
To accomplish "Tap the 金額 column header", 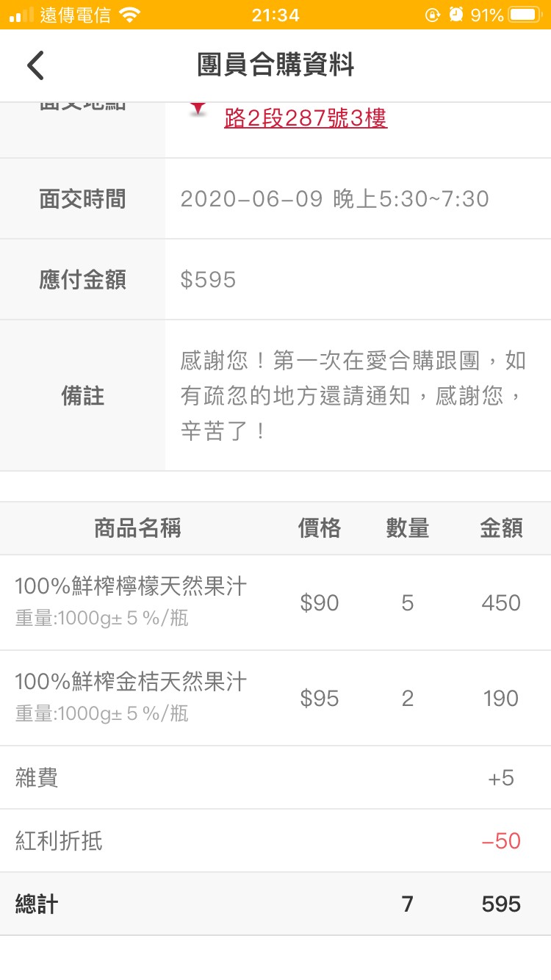I will [x=501, y=528].
